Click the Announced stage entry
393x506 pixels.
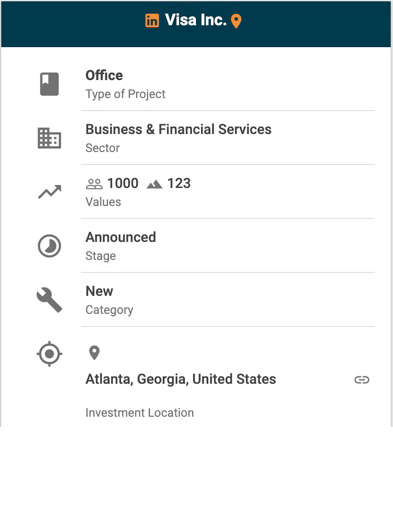click(x=228, y=246)
